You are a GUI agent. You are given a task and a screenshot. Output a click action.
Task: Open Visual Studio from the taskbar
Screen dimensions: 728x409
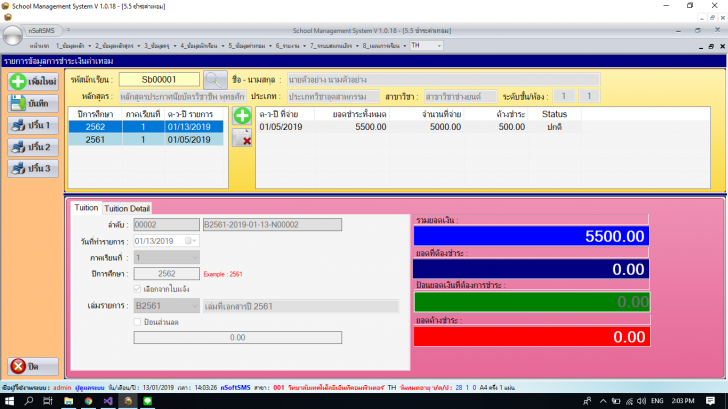point(108,401)
